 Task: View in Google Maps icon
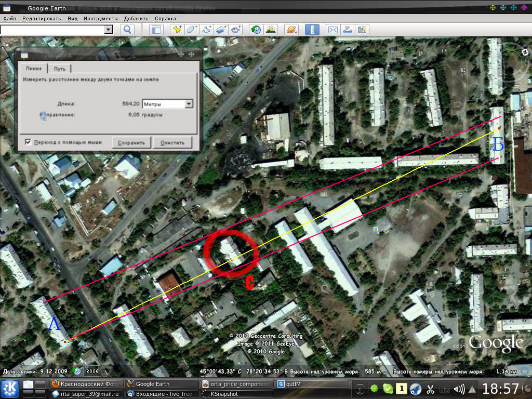(x=362, y=30)
